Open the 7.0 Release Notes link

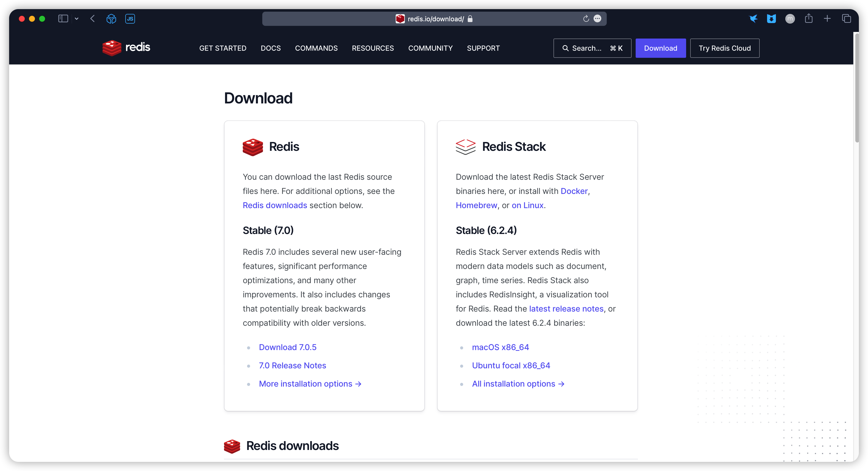point(292,365)
